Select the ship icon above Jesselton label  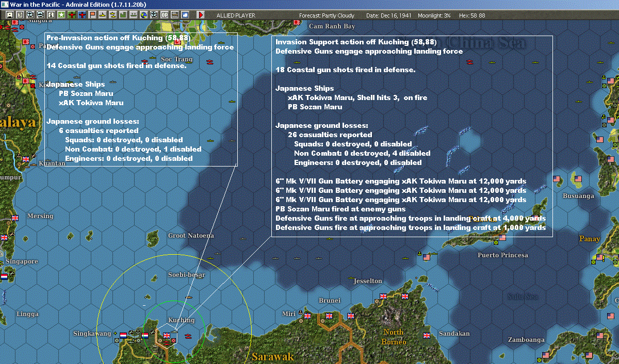[351, 278]
